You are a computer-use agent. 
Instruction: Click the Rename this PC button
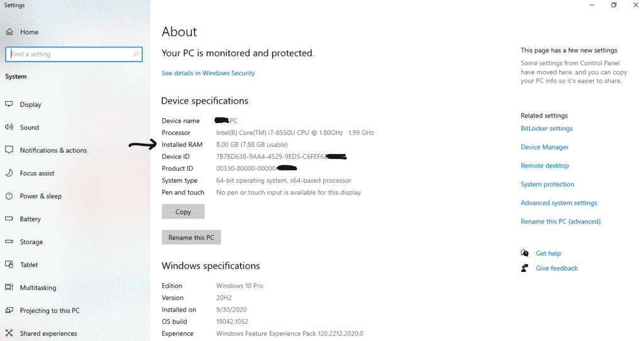[191, 237]
